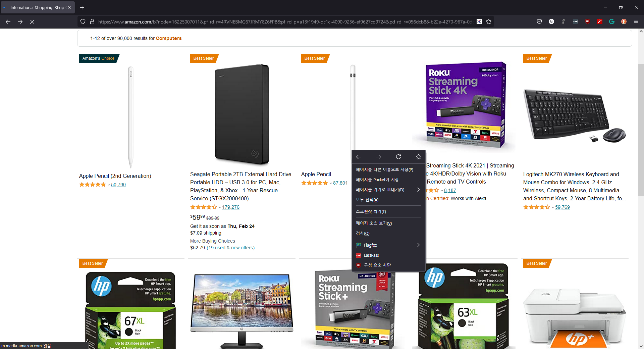Choose '스크린샷 찍기' in context menu
The width and height of the screenshot is (644, 349).
388,211
